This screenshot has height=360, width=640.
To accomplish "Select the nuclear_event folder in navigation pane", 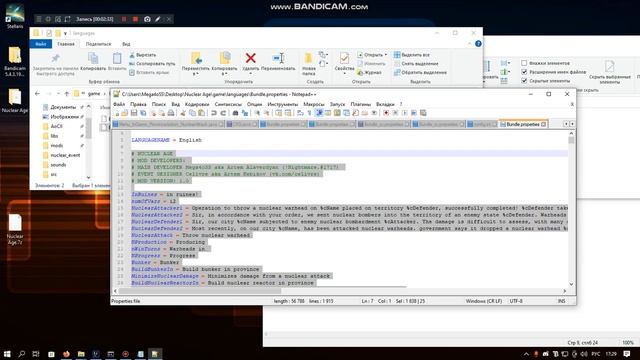I will pyautogui.click(x=61, y=155).
